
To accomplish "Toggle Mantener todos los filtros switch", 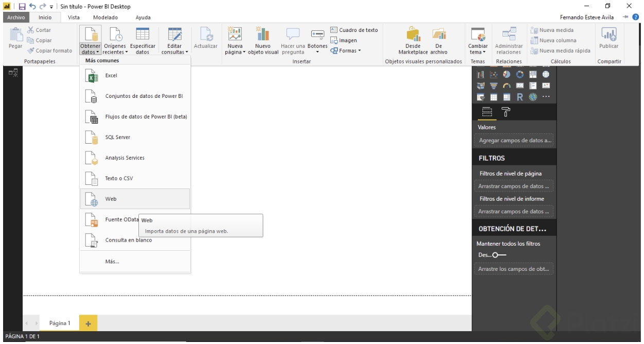I will [499, 255].
